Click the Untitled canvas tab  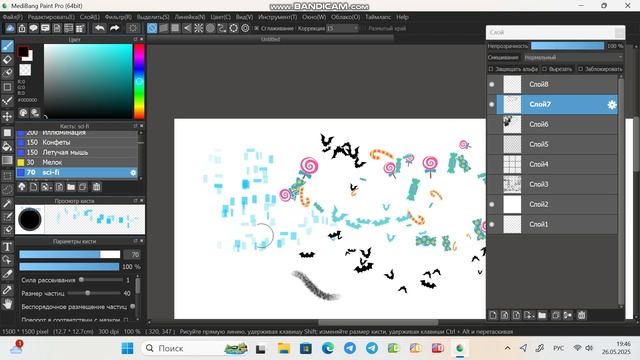pyautogui.click(x=270, y=39)
